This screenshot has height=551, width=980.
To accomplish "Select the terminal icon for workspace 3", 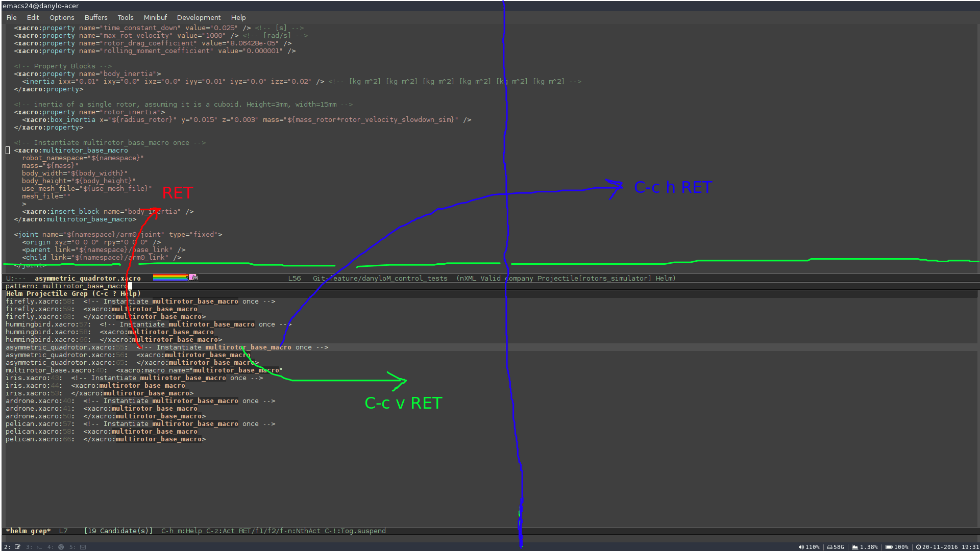I will [39, 547].
